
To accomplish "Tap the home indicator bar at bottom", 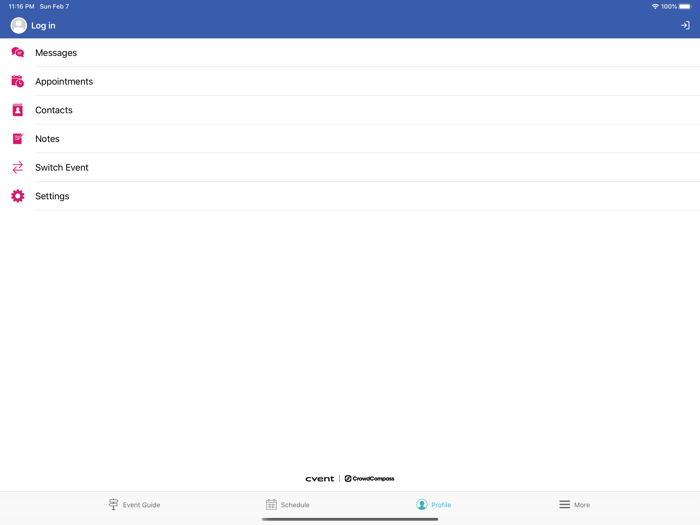I will (350, 519).
